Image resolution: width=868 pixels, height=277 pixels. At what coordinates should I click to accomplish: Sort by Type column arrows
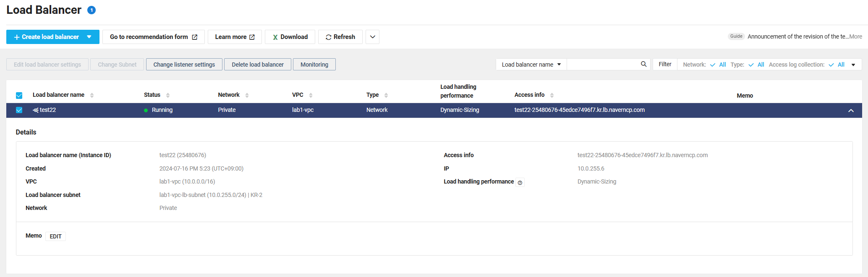click(386, 95)
